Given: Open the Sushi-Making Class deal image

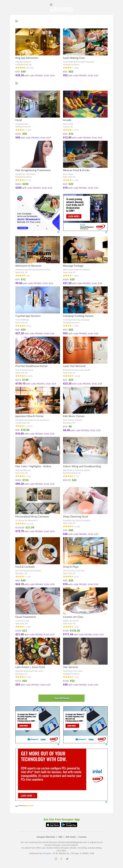Looking at the screenshot, I should (x=85, y=42).
